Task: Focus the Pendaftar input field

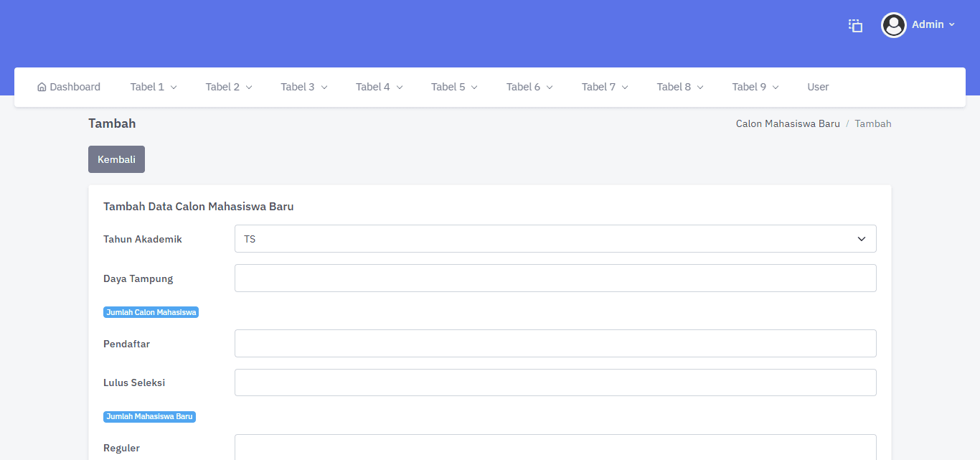Action: [x=555, y=344]
